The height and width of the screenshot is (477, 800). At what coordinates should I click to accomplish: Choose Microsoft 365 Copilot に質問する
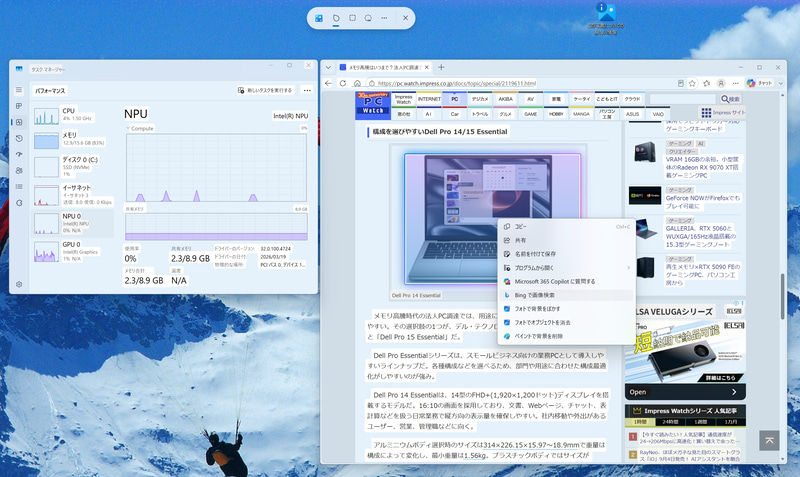566,282
